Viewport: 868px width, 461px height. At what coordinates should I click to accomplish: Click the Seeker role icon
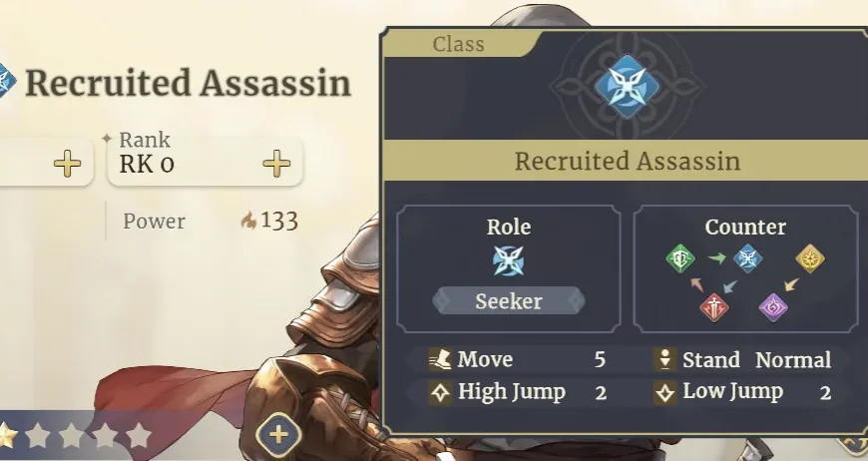pyautogui.click(x=508, y=261)
